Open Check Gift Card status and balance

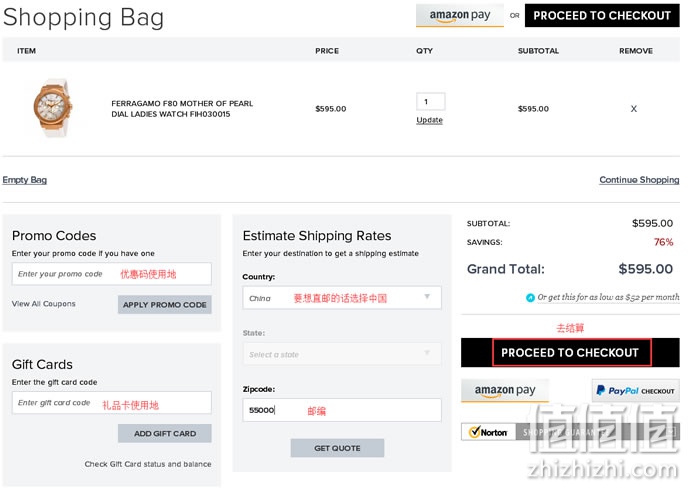tap(147, 464)
